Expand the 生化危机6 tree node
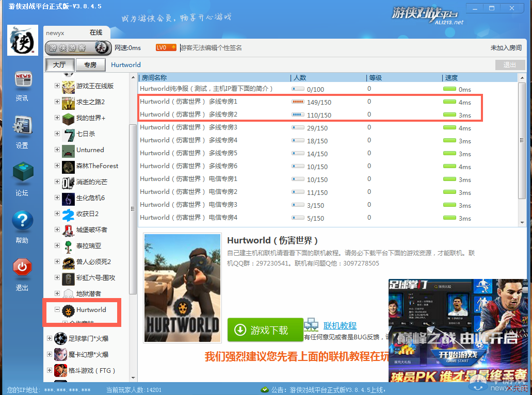532x395 pixels. 57,197
